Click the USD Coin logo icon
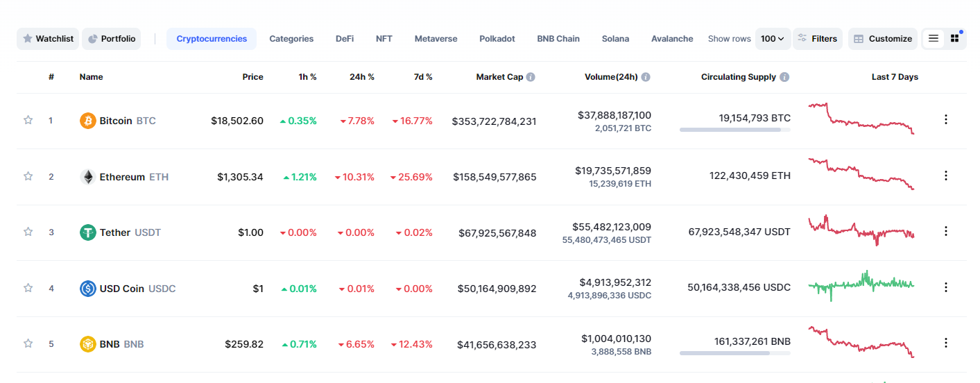The height and width of the screenshot is (383, 980). coord(87,289)
